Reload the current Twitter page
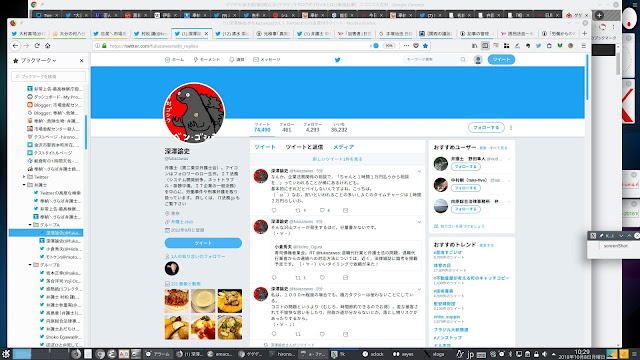The height and width of the screenshot is (360, 640). pyautogui.click(x=37, y=46)
